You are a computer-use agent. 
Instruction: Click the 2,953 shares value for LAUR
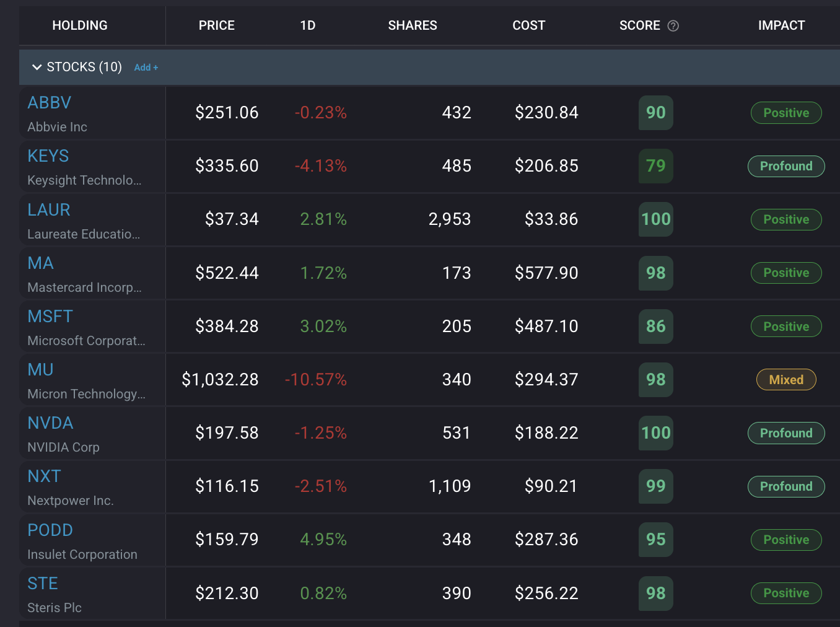pyautogui.click(x=450, y=219)
